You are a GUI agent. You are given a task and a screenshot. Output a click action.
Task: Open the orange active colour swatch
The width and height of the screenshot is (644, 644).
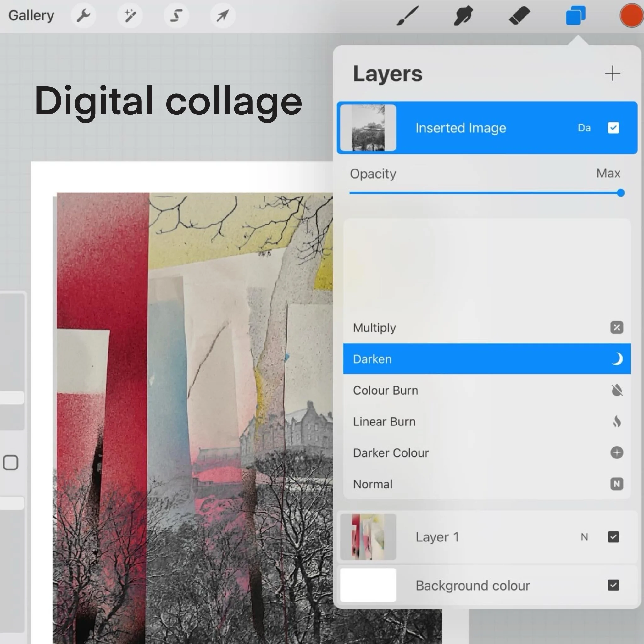coord(632,15)
